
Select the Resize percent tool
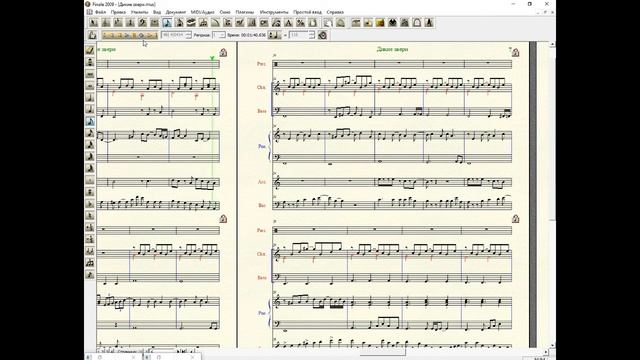(301, 23)
